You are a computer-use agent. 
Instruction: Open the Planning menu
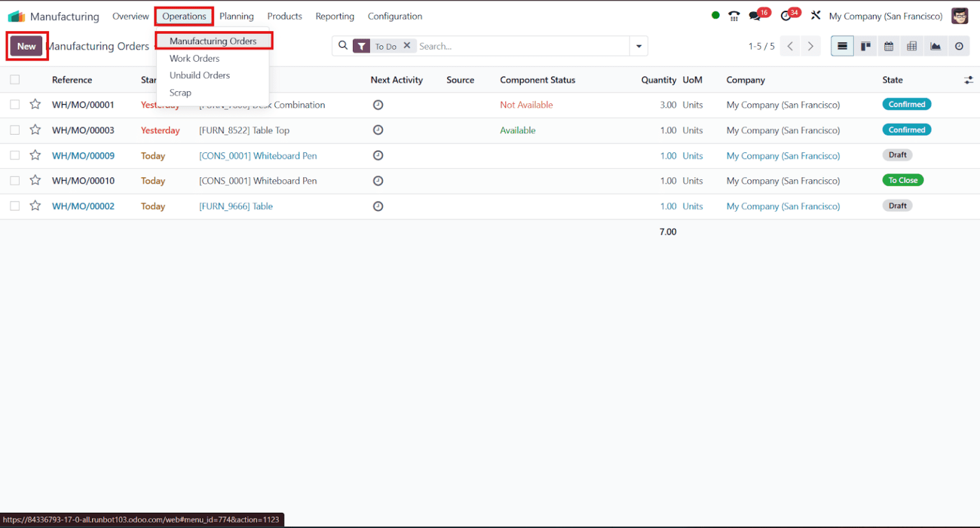click(x=236, y=16)
